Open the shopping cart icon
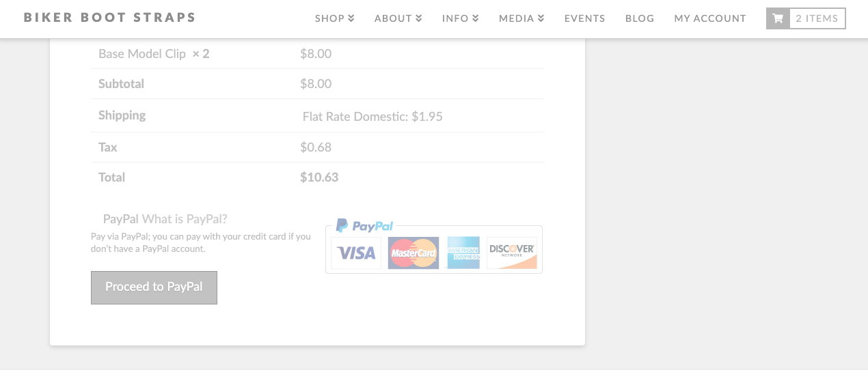This screenshot has width=868, height=370. pos(777,18)
